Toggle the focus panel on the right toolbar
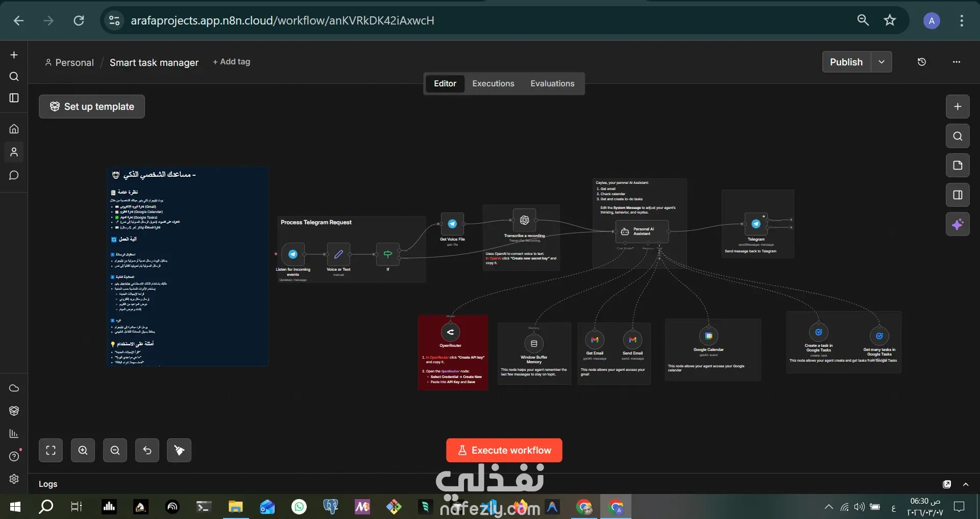 pyautogui.click(x=958, y=195)
